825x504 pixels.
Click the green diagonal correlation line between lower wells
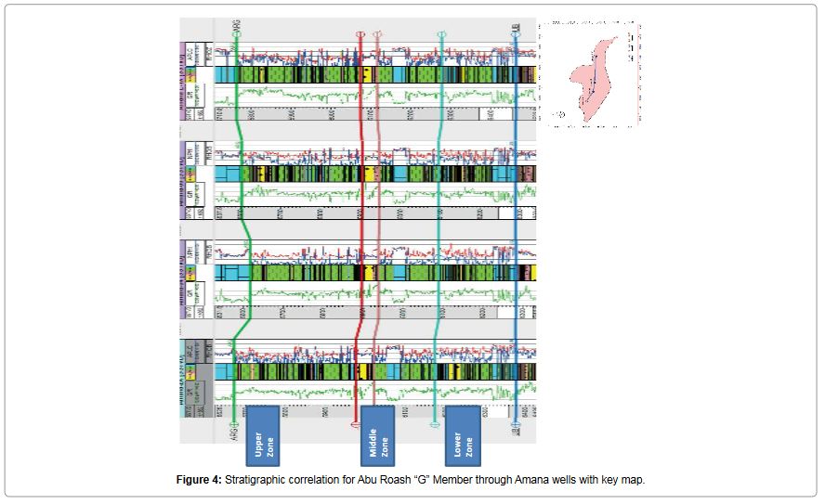point(242,326)
